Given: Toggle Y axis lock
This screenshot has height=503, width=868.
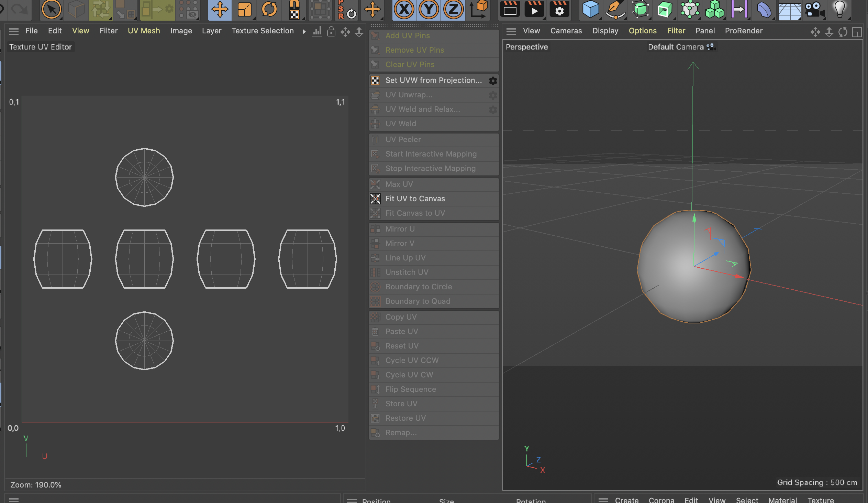Looking at the screenshot, I should click(429, 9).
